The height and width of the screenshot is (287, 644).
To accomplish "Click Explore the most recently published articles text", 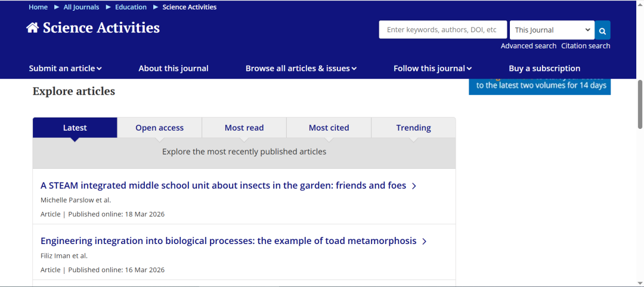I will click(x=244, y=152).
